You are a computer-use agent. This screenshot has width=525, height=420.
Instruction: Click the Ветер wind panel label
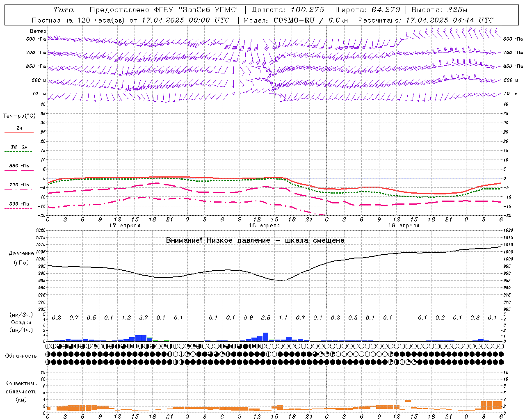click(x=38, y=31)
